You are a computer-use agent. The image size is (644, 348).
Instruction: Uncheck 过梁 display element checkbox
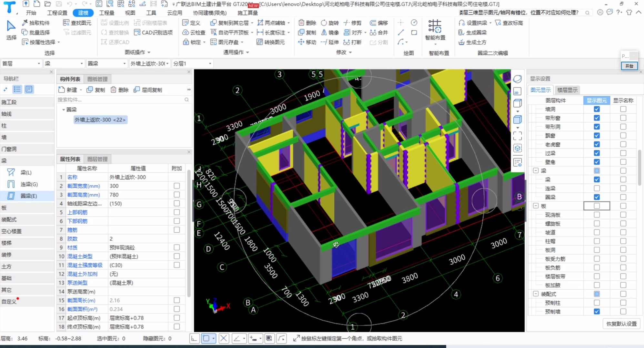pos(597,153)
